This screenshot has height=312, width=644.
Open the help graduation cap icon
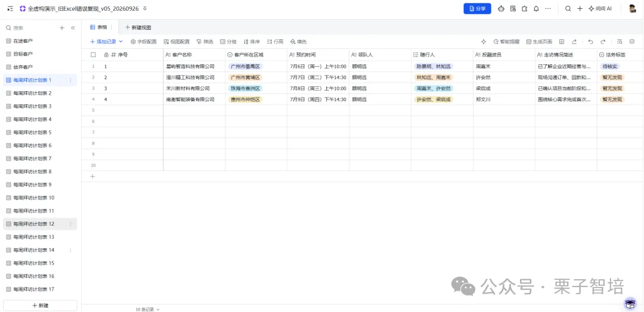coord(630,304)
